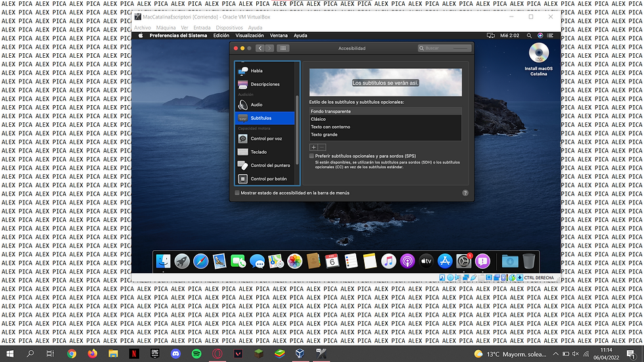Open the Visualización menu
This screenshot has height=362, width=644.
coord(249,35)
